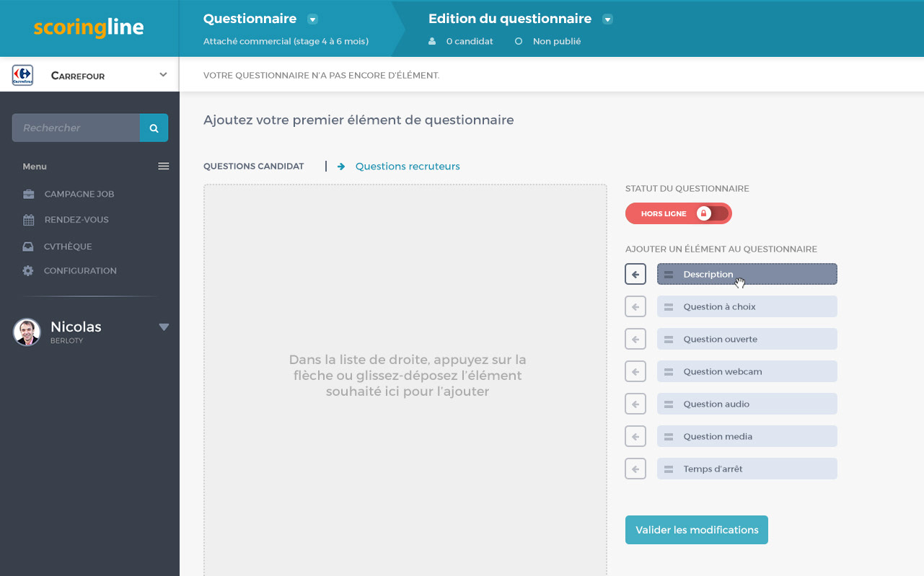Screen dimensions: 924x576
Task: Click the CVthèque inbox icon
Action: (x=28, y=247)
